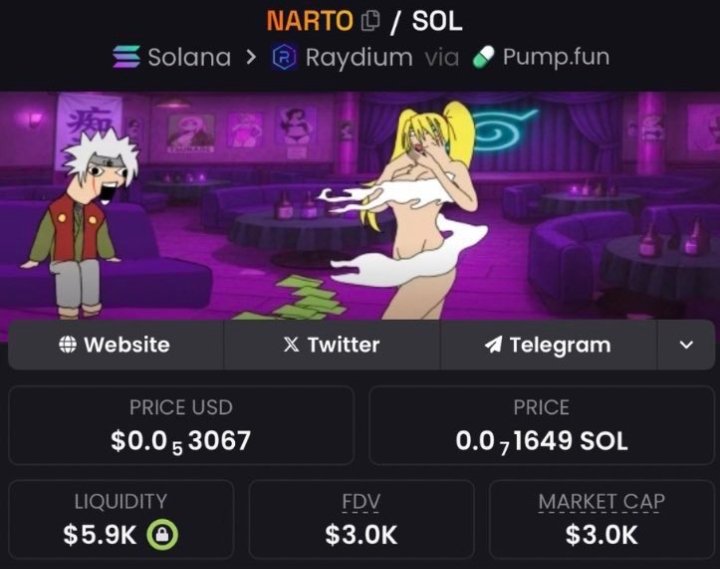The height and width of the screenshot is (569, 720).
Task: Click the globe icon beside Website
Action: [68, 344]
